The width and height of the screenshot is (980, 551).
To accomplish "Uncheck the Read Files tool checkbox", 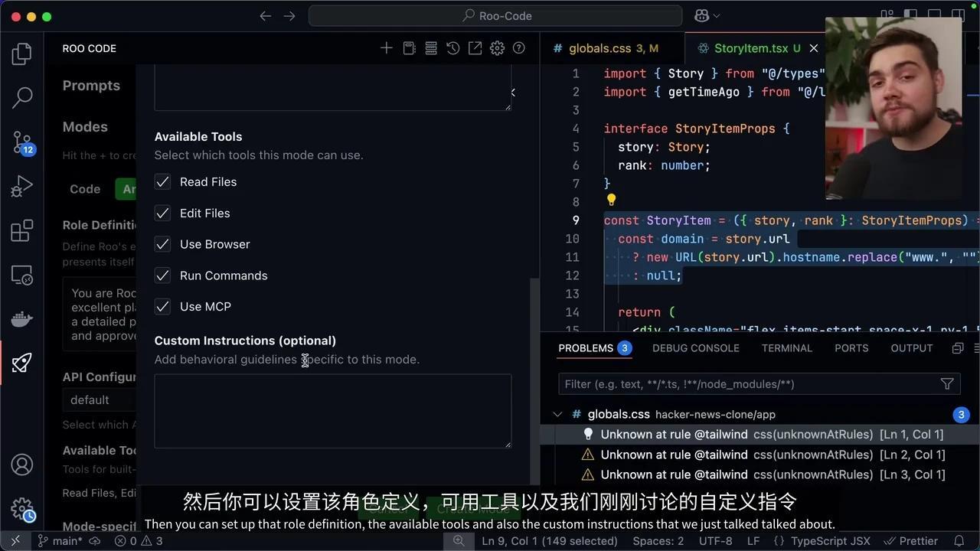I will [x=162, y=181].
